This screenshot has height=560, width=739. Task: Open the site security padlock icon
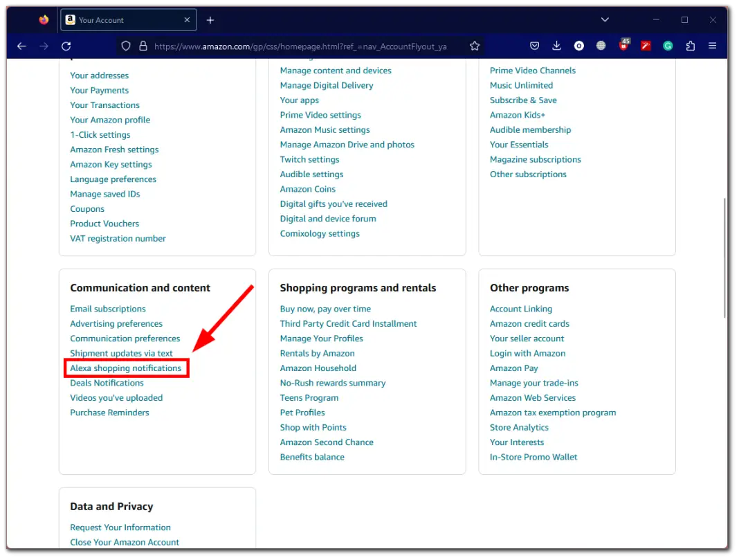(143, 46)
